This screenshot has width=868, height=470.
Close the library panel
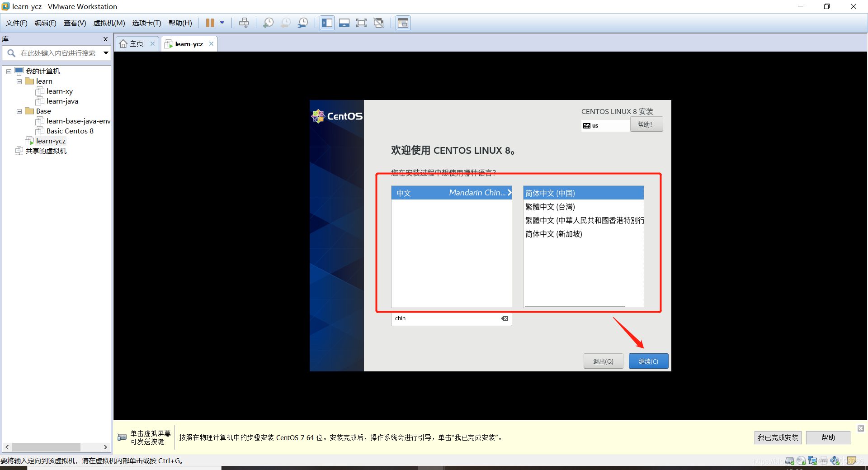tap(105, 39)
